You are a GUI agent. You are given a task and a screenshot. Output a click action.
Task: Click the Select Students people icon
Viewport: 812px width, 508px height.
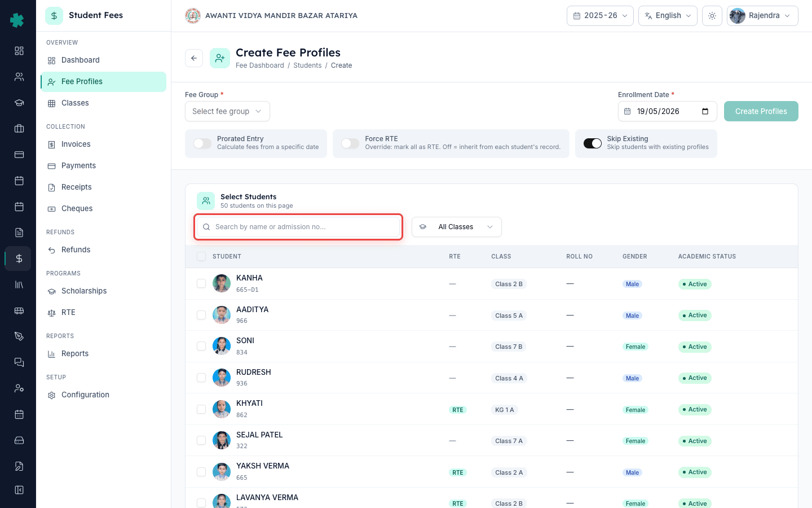tap(206, 201)
